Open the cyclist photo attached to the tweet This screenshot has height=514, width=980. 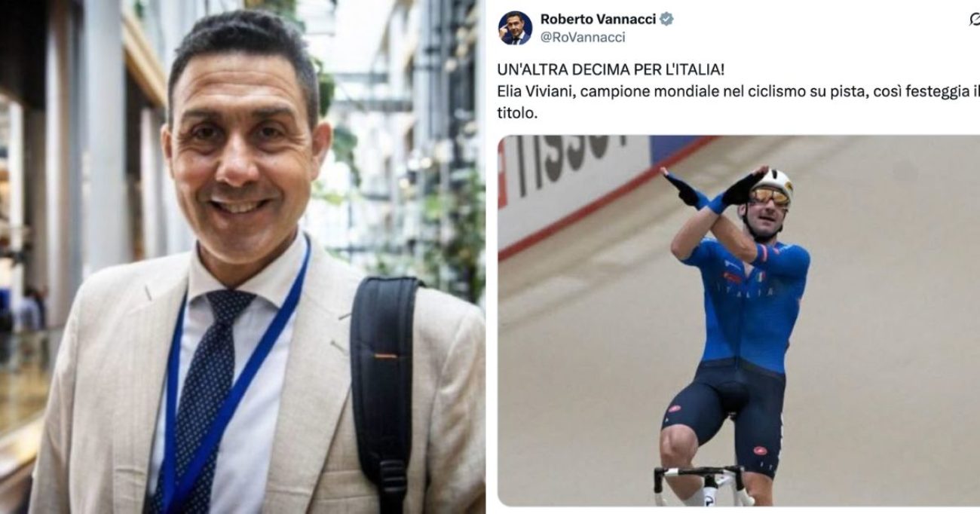[x=739, y=320]
